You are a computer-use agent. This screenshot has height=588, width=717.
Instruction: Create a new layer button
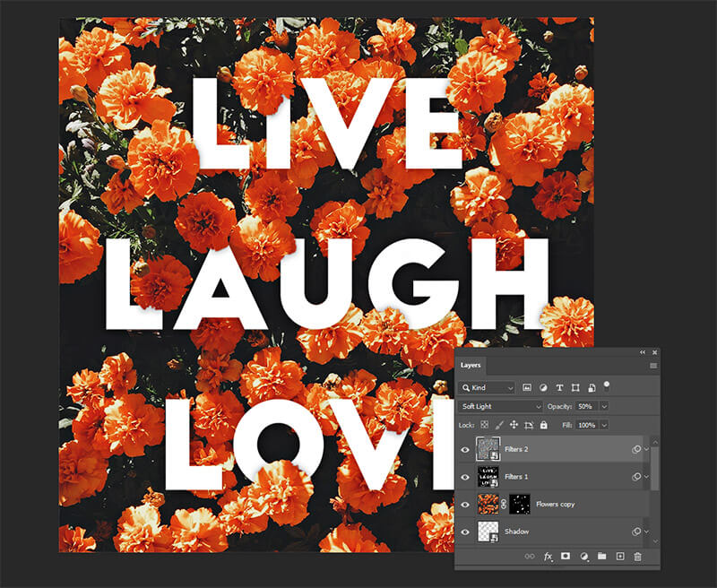pyautogui.click(x=619, y=557)
